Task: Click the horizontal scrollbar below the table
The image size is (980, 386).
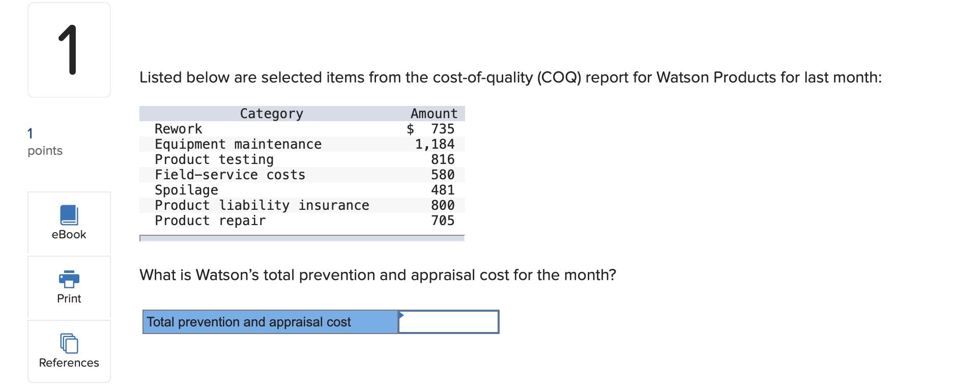Action: click(302, 237)
